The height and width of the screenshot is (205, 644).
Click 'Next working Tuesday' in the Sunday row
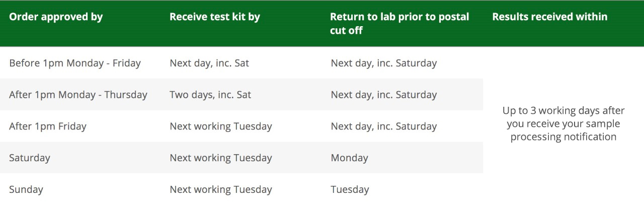pyautogui.click(x=221, y=189)
